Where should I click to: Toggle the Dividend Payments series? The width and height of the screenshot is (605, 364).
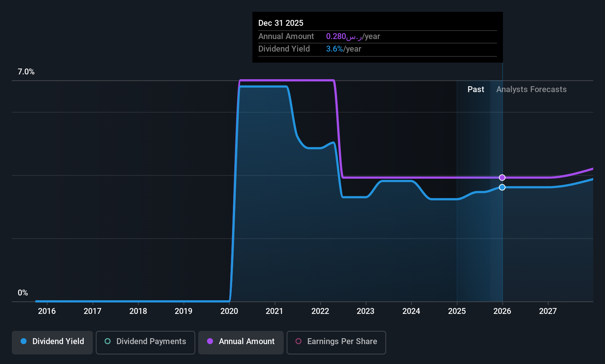click(x=146, y=343)
